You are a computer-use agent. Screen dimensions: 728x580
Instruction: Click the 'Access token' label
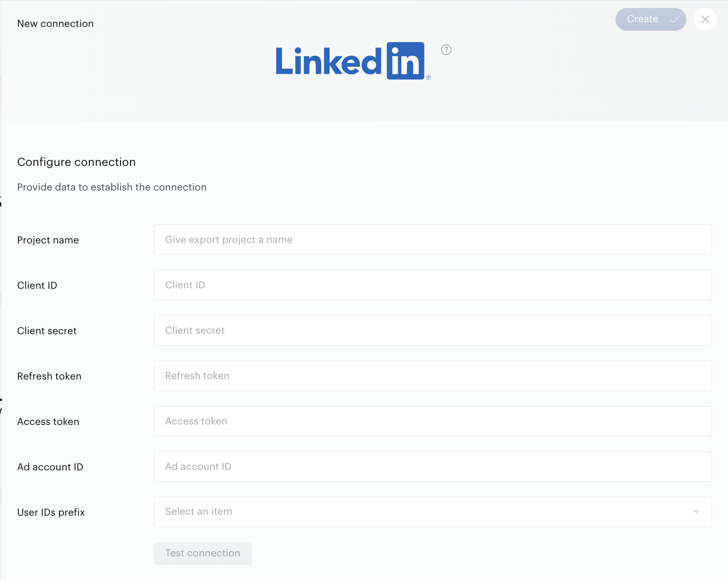point(48,422)
